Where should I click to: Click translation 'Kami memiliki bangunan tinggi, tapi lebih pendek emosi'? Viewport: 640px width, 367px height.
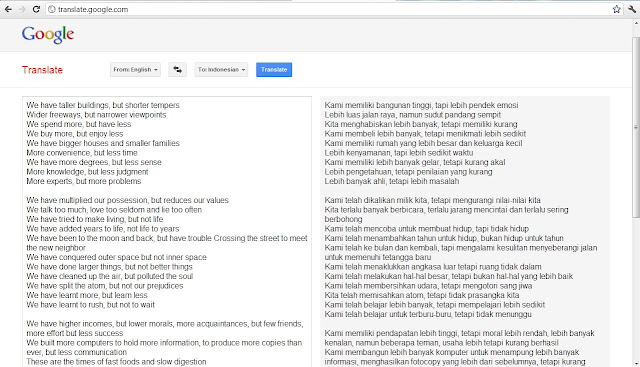coord(421,105)
